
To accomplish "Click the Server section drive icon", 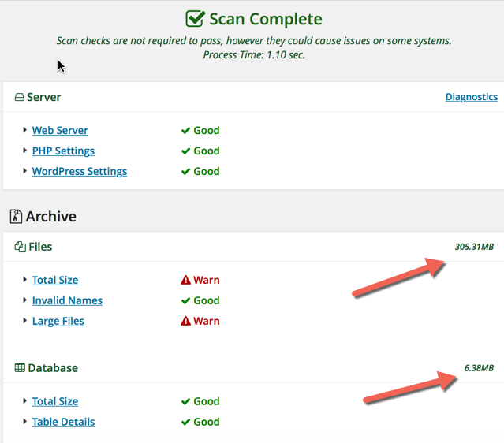I will (x=19, y=98).
